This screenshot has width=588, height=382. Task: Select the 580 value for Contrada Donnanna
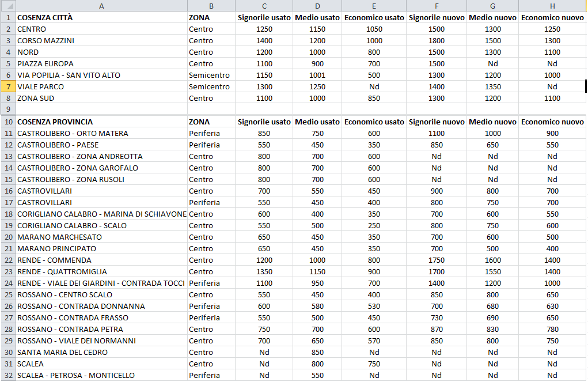(x=317, y=306)
